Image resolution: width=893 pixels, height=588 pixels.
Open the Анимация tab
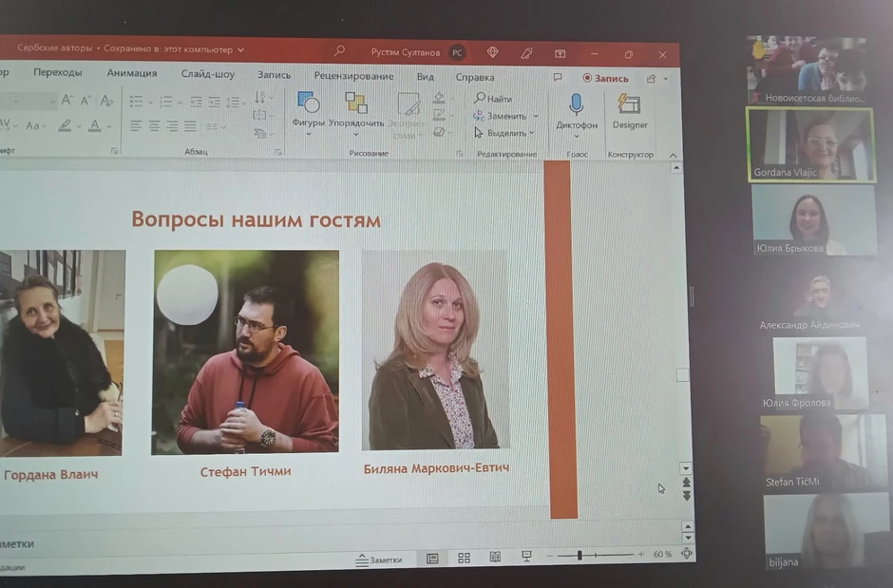coord(132,73)
